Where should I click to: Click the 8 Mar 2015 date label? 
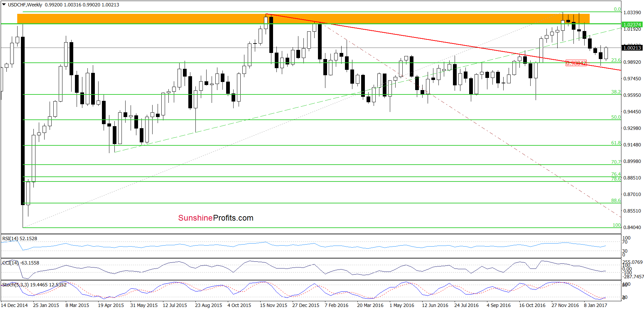pyautogui.click(x=77, y=305)
